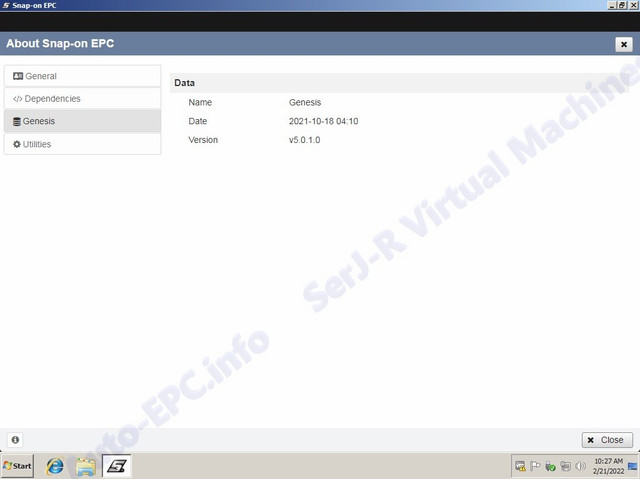Click the safely remove hardware tray icon
Image resolution: width=640 pixels, height=479 pixels.
pos(550,466)
